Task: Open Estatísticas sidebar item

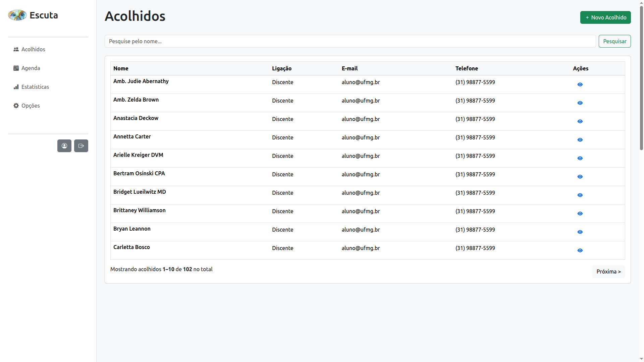Action: point(35,87)
